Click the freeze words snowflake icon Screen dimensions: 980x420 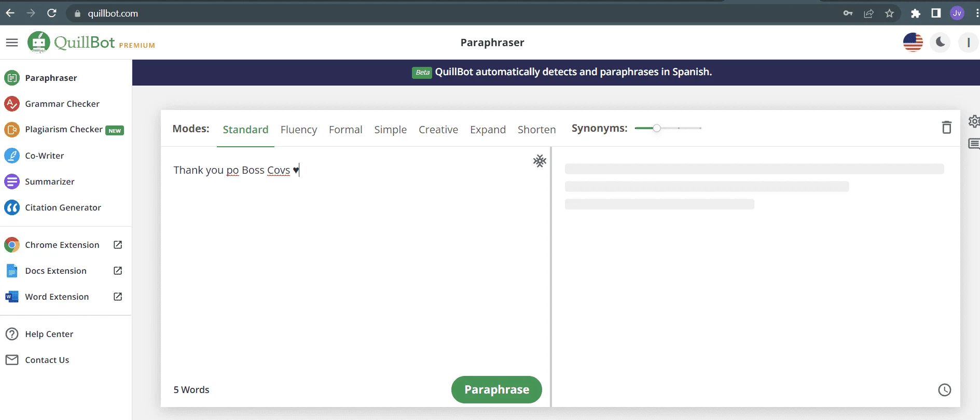[540, 161]
